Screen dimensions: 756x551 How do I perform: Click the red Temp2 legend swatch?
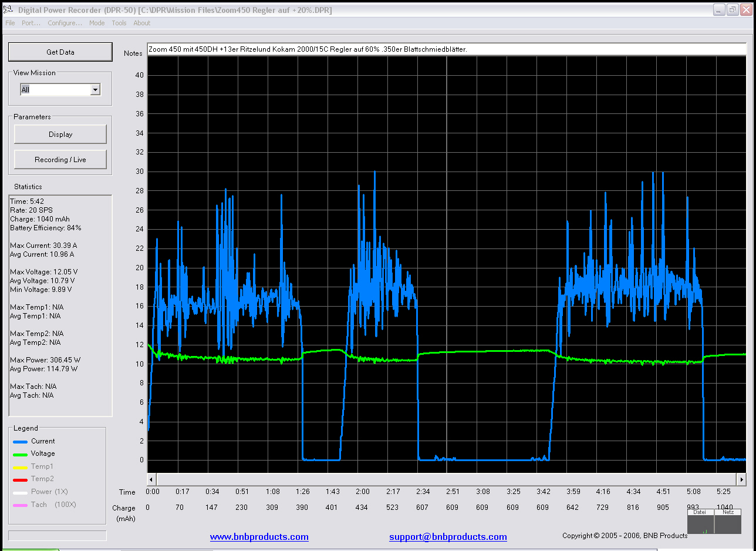click(x=21, y=479)
